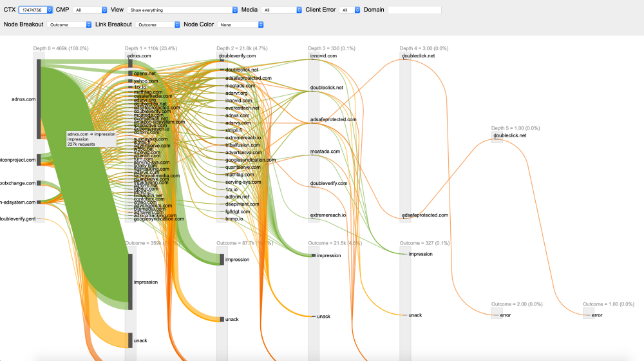Select the adnxs.com node at Depth 0
The width and height of the screenshot is (644, 361).
point(39,99)
